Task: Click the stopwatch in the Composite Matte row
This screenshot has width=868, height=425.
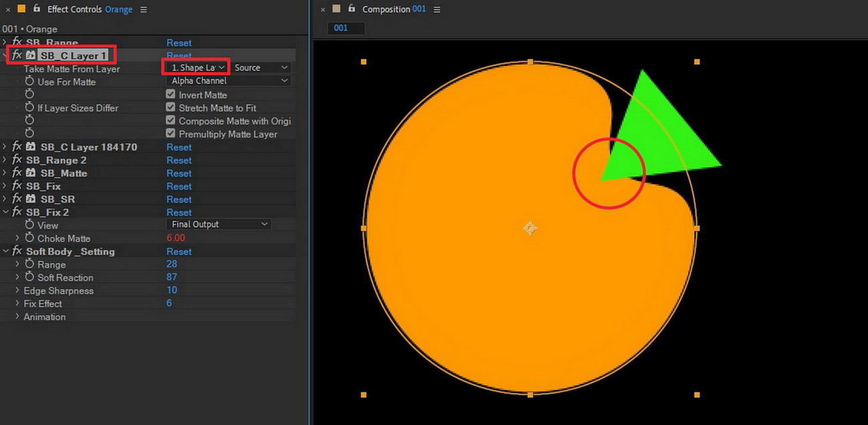Action: coord(29,121)
